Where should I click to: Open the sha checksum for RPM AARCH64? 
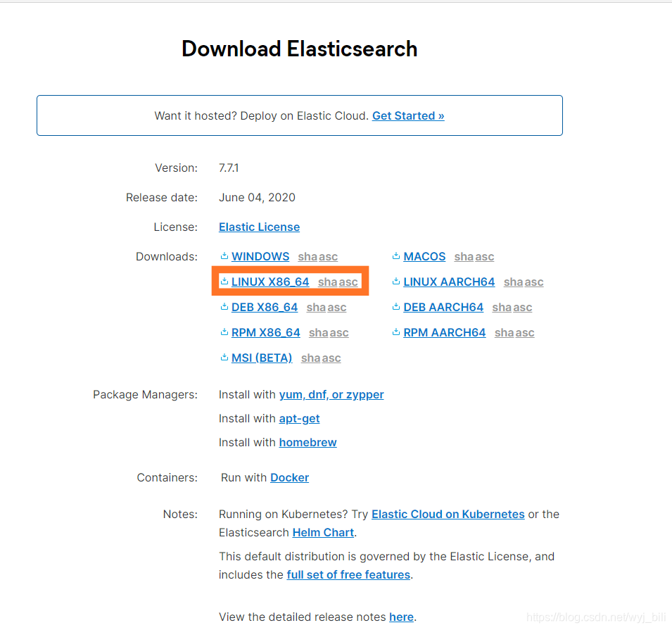tap(505, 332)
